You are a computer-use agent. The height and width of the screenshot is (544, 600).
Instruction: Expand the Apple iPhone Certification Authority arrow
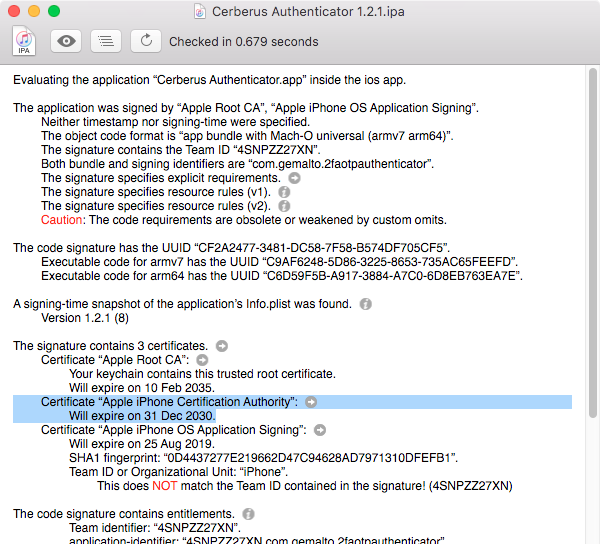pyautogui.click(x=311, y=402)
